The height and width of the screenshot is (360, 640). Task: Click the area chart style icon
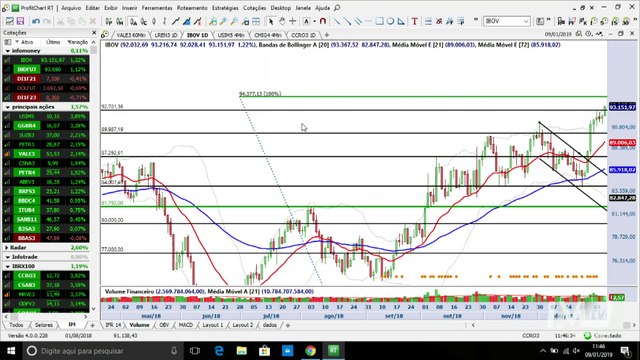pyautogui.click(x=187, y=21)
